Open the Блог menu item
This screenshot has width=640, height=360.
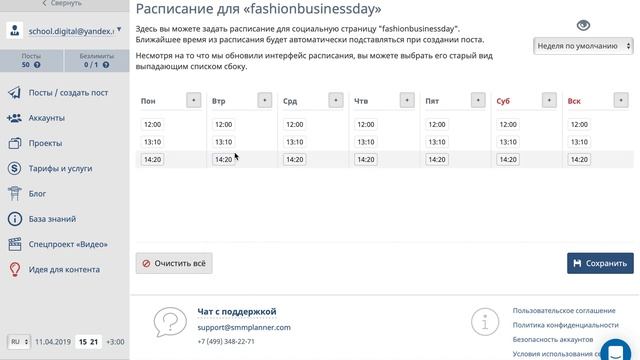[x=37, y=193]
